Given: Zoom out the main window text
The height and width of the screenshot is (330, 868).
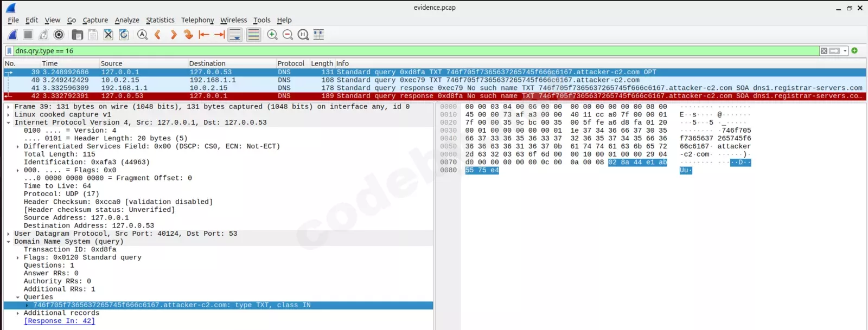Looking at the screenshot, I should (288, 35).
